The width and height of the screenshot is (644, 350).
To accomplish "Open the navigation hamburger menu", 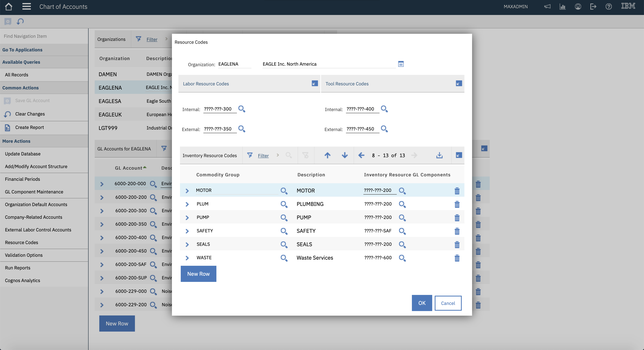I will [26, 7].
